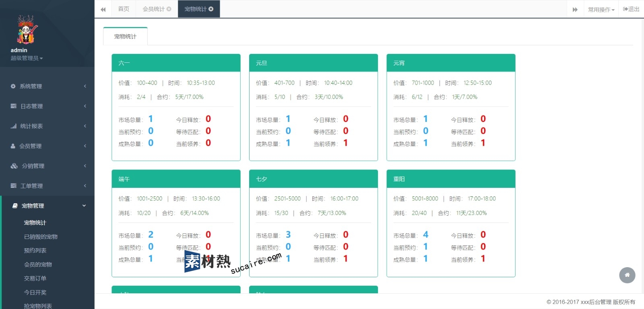This screenshot has height=309, width=644.
Task: Expand the 工单管理 menu chevron
Action: [85, 186]
